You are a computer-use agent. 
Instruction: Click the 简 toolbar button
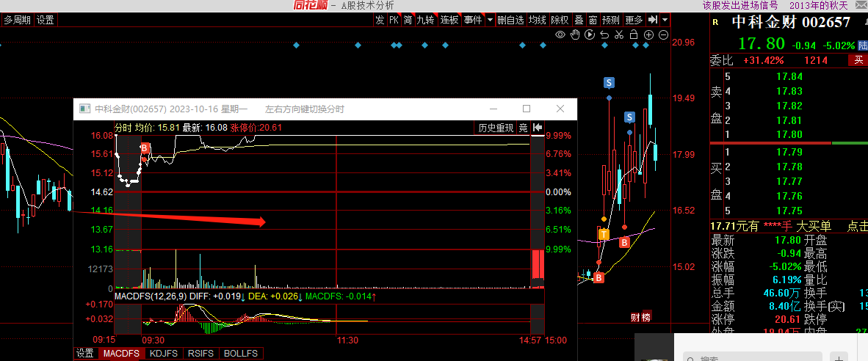pos(408,20)
